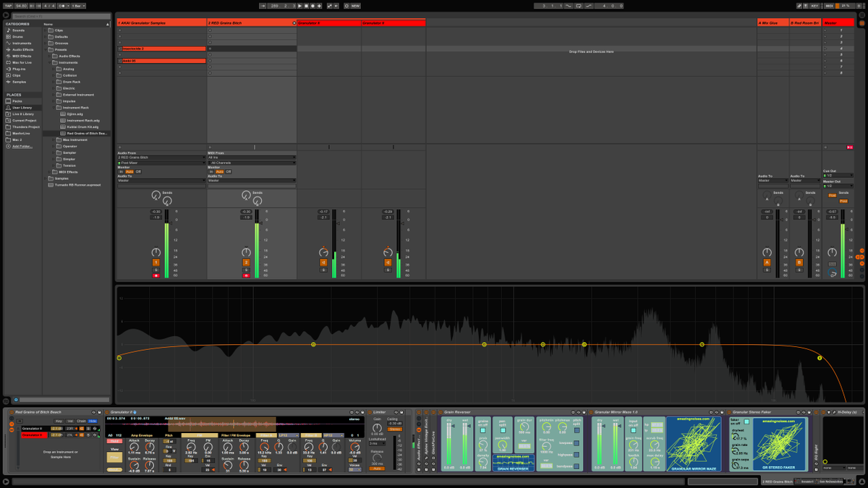Screen dimensions: 868x488
Task: Expand the Drum Rack folder
Action: point(55,82)
